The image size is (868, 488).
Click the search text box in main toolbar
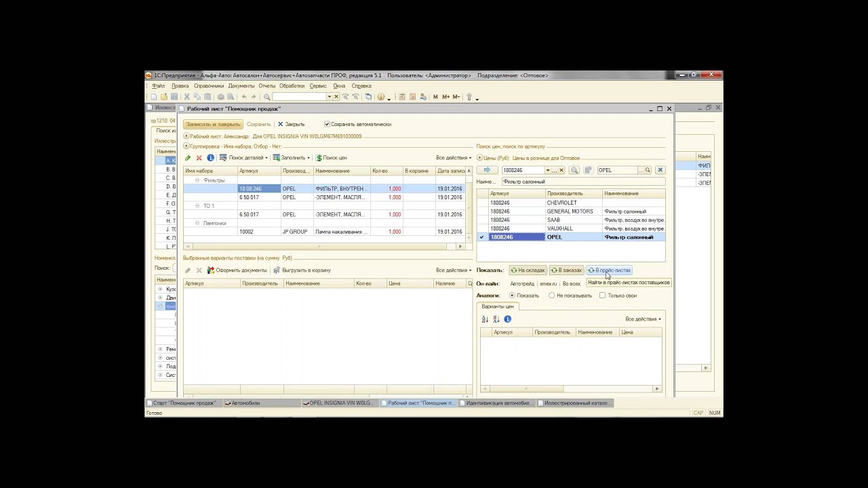coord(300,97)
